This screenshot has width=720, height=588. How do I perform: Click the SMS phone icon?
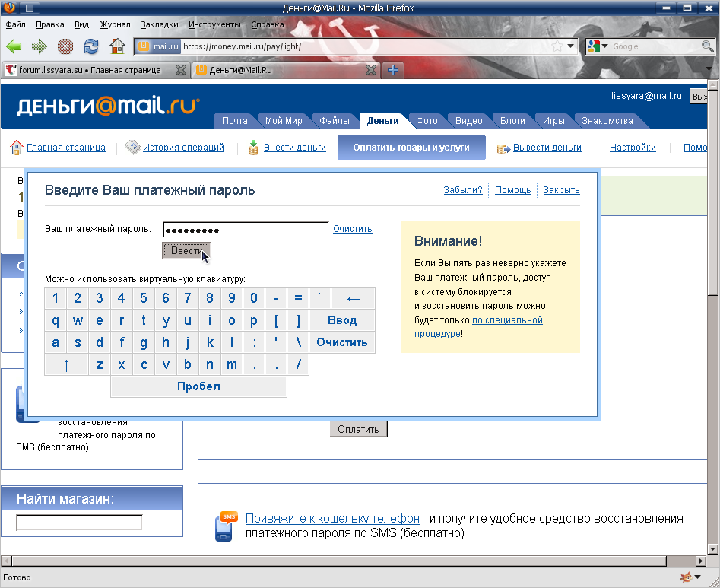226,526
